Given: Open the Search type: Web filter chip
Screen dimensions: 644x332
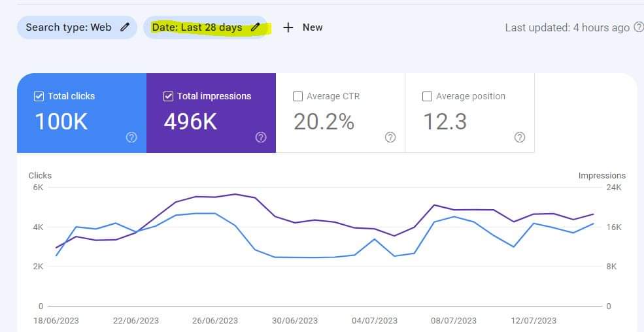Looking at the screenshot, I should [x=76, y=27].
